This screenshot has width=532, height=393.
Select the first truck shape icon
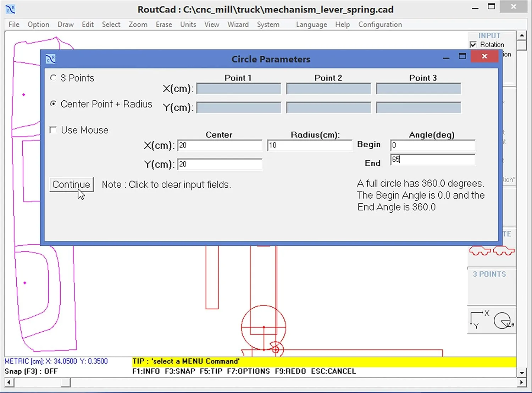click(479, 250)
